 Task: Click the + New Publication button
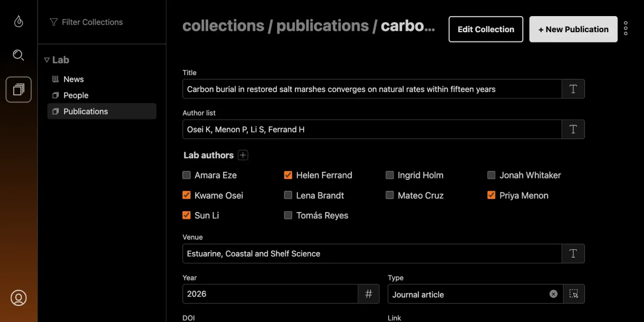[573, 29]
